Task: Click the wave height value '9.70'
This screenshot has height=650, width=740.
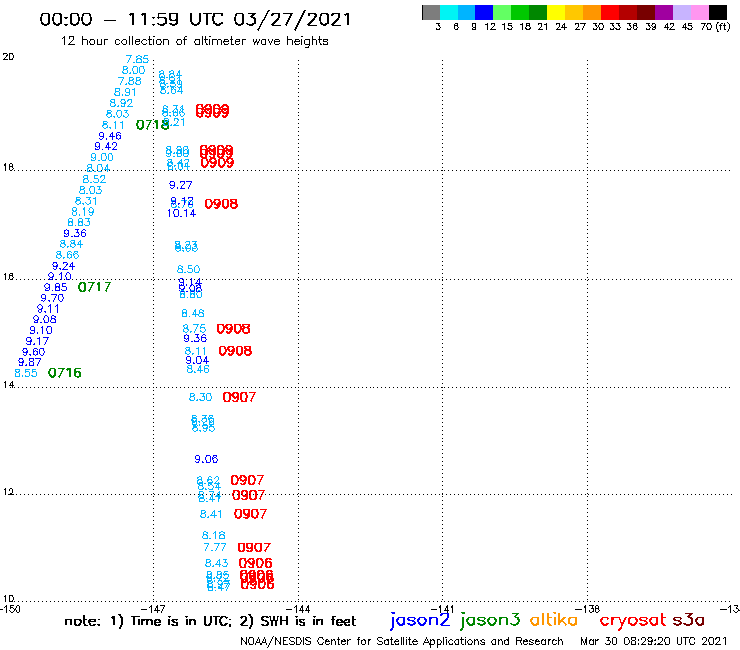Action: (x=52, y=298)
